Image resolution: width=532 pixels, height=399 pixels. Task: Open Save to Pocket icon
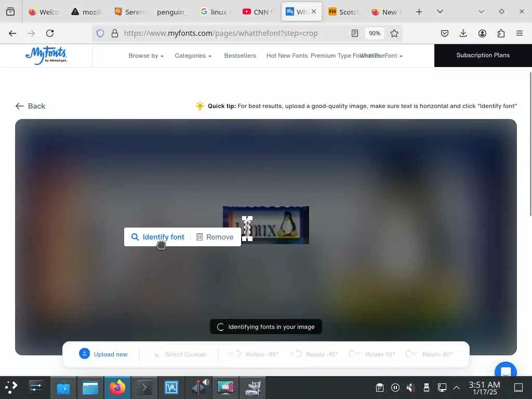coord(445,33)
